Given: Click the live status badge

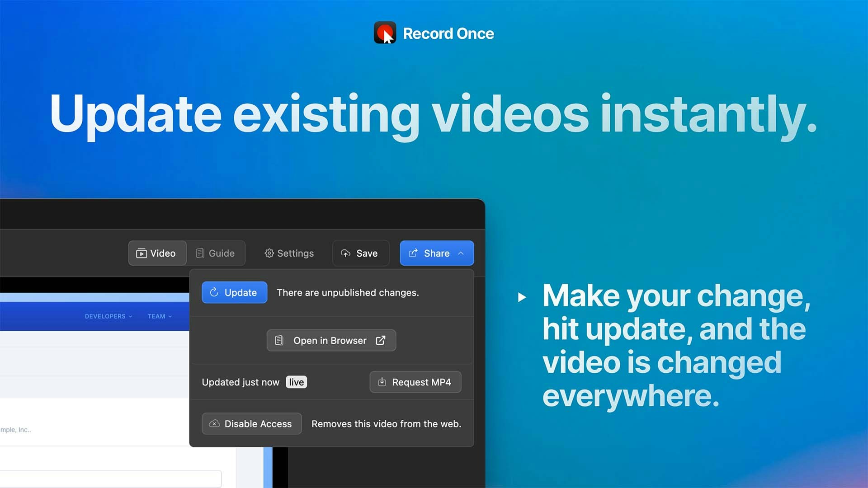Looking at the screenshot, I should click(296, 382).
